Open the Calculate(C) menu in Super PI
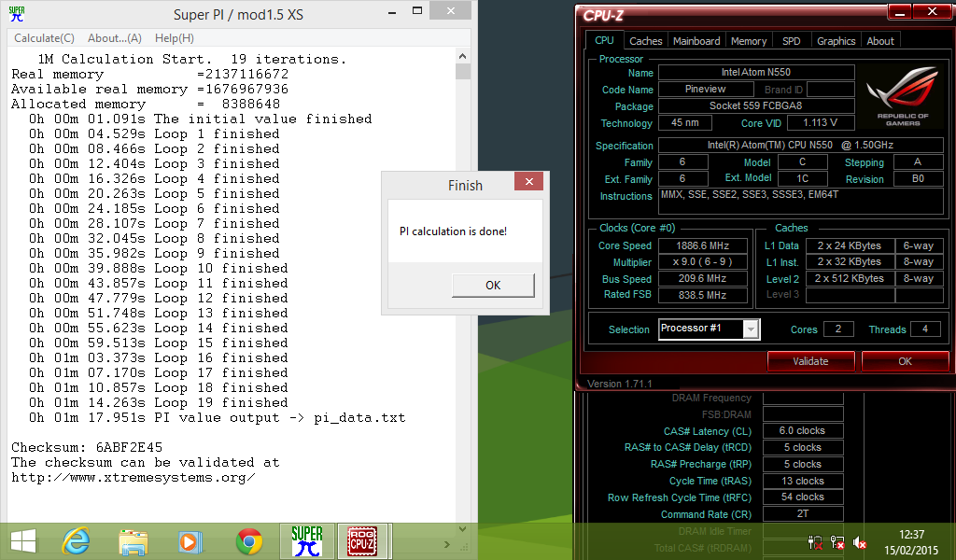This screenshot has height=560, width=956. coord(44,38)
